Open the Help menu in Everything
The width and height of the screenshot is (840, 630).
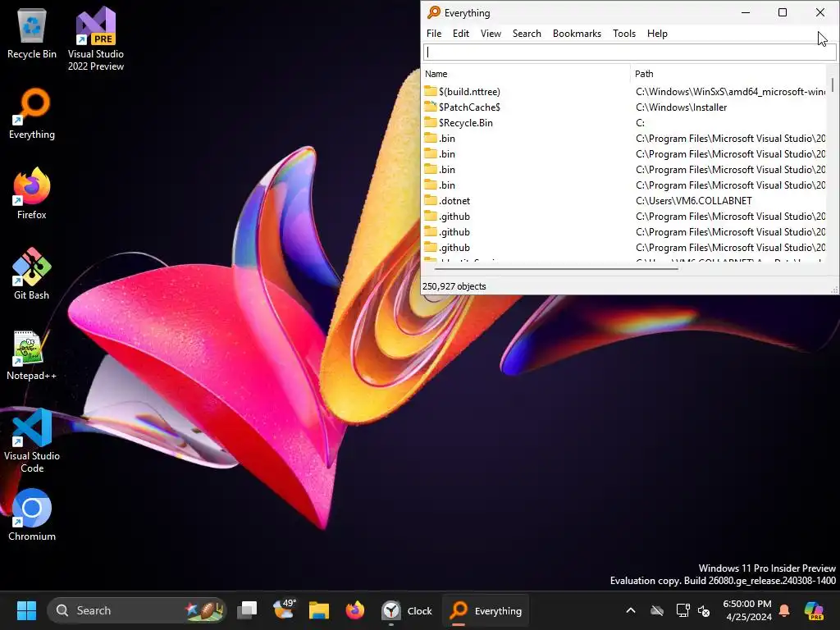657,33
